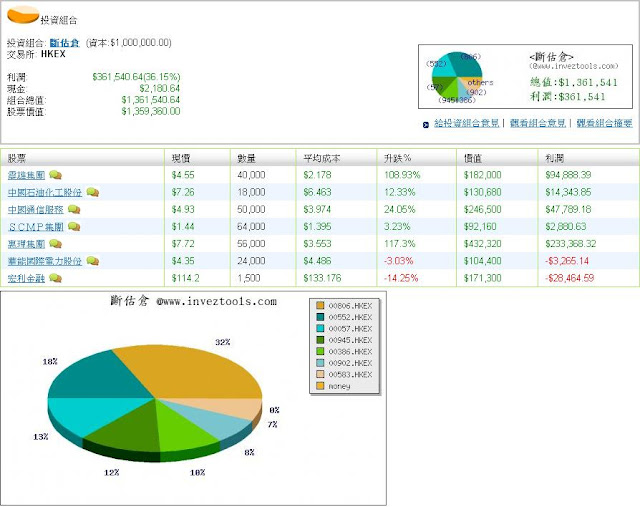The width and height of the screenshot is (640, 507).
Task: Click the 00552.HKEX legend color swatch
Action: [x=320, y=317]
